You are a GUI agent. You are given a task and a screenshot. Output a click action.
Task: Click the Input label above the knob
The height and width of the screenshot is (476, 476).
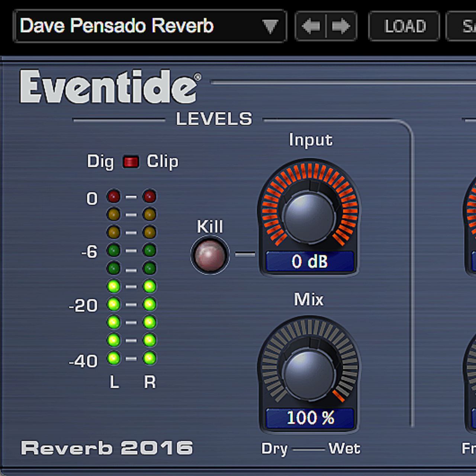point(311,140)
